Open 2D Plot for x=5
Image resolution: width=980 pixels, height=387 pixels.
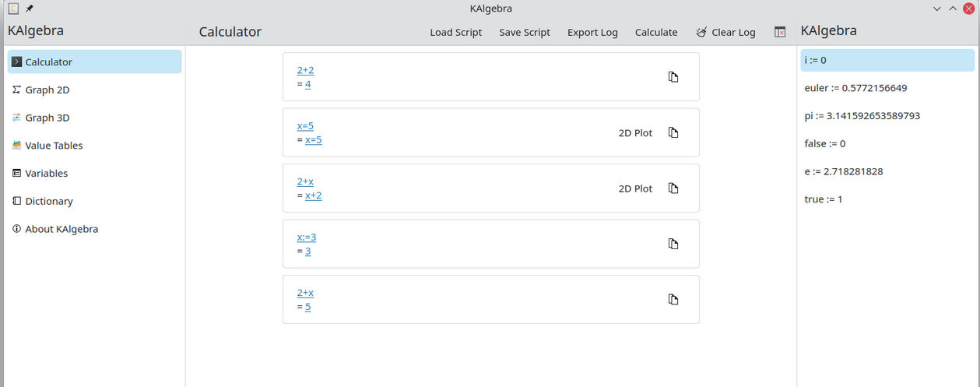(x=635, y=133)
